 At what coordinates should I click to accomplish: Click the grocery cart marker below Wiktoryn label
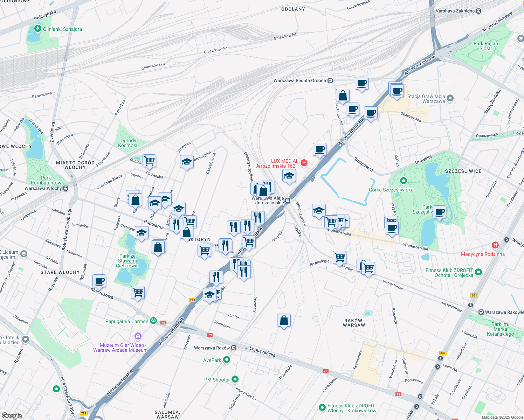(204, 251)
